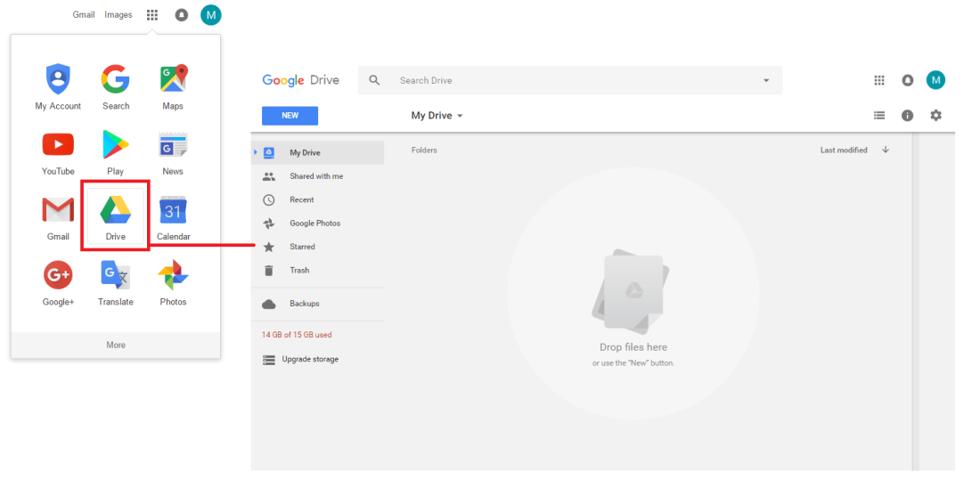Launch YouTube from the apps grid

[x=58, y=152]
